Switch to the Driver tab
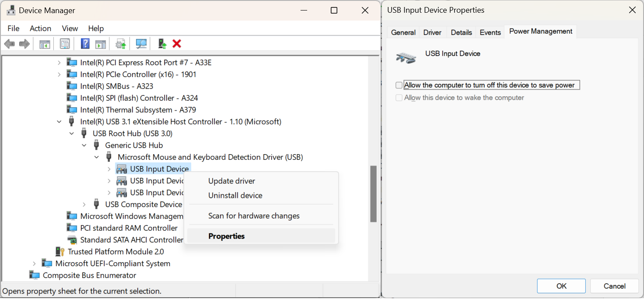The width and height of the screenshot is (644, 299). (x=433, y=32)
